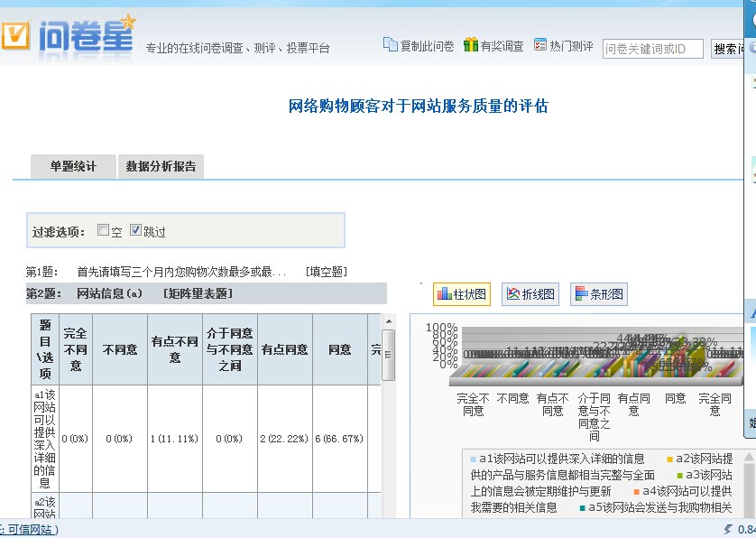The image size is (756, 538).
Task: Click the 有点同意 column header
Action: 285,349
